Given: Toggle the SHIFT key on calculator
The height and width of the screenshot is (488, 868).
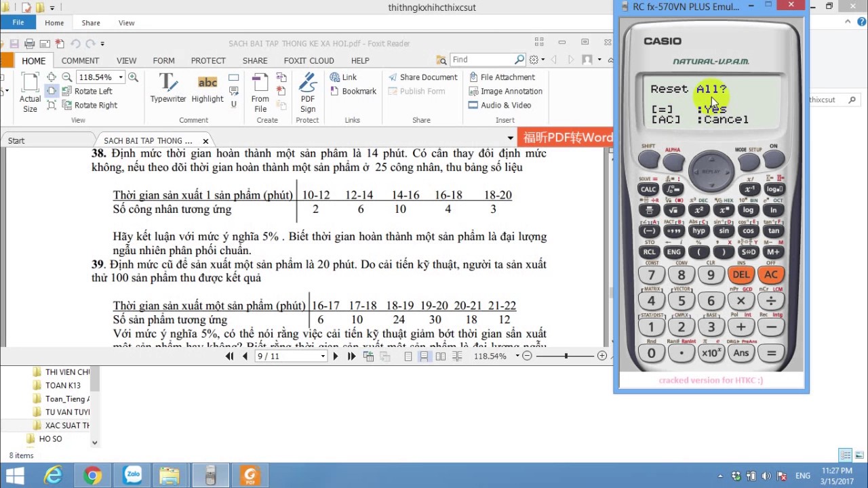Looking at the screenshot, I should click(648, 160).
